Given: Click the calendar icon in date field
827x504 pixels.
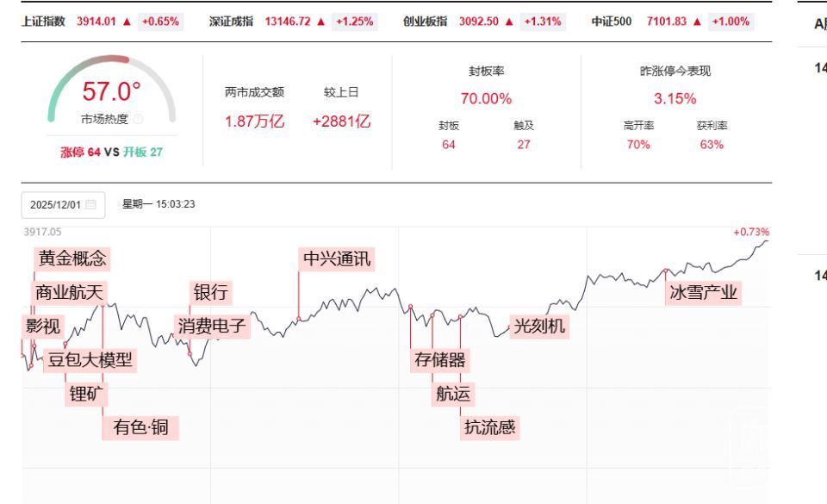Looking at the screenshot, I should point(90,206).
